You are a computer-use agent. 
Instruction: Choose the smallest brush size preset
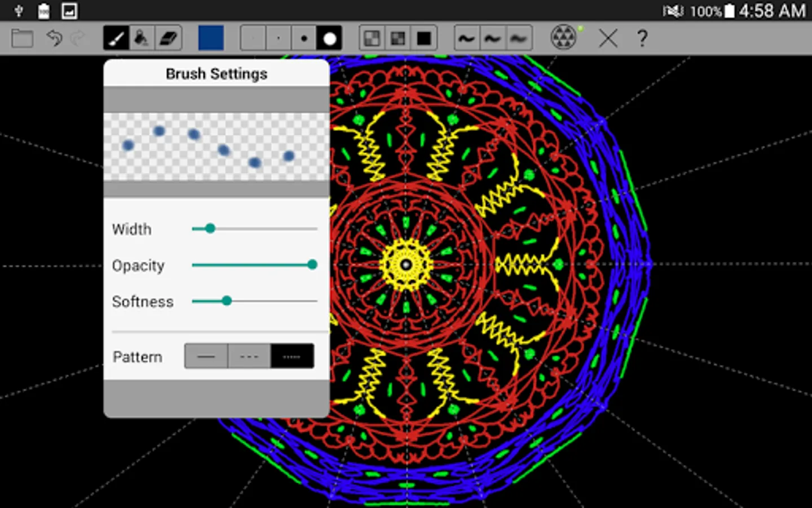pyautogui.click(x=253, y=38)
